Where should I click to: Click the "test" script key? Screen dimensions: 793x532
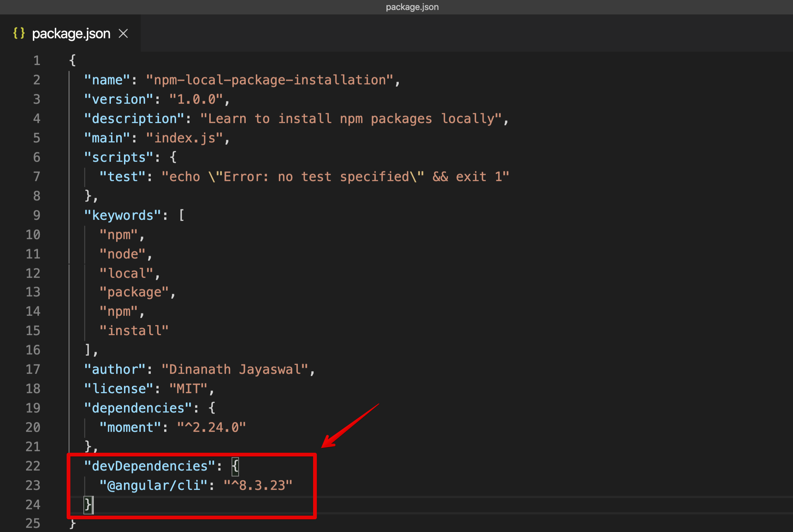tap(123, 177)
